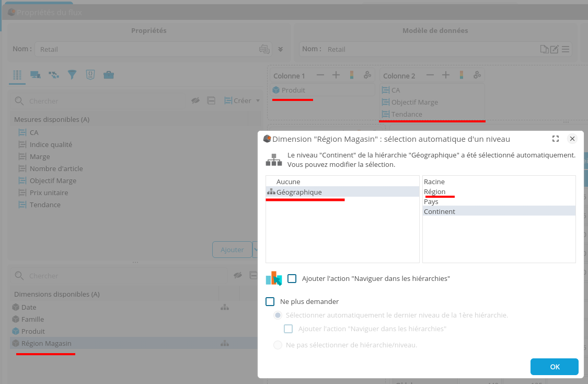
Task: Click the minus icon in Colonne 2
Action: point(430,75)
